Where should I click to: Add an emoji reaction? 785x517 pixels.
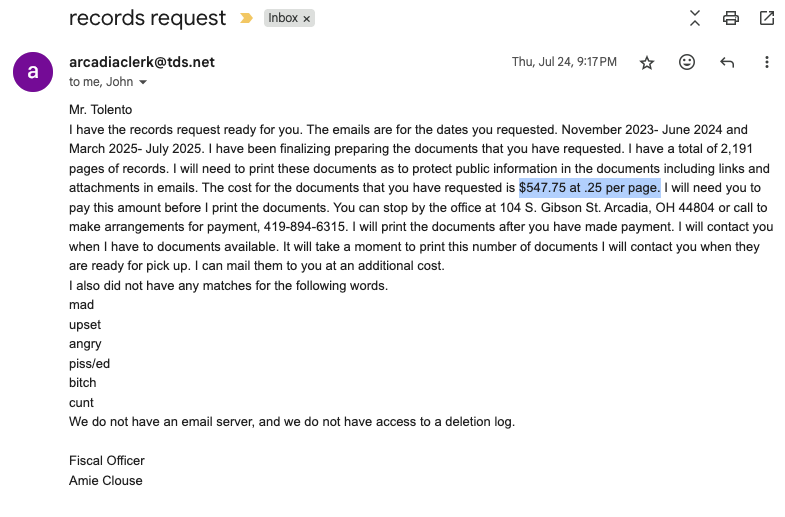pyautogui.click(x=687, y=62)
